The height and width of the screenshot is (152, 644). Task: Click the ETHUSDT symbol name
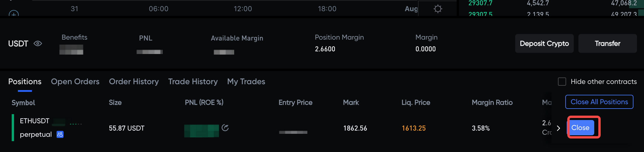35,121
